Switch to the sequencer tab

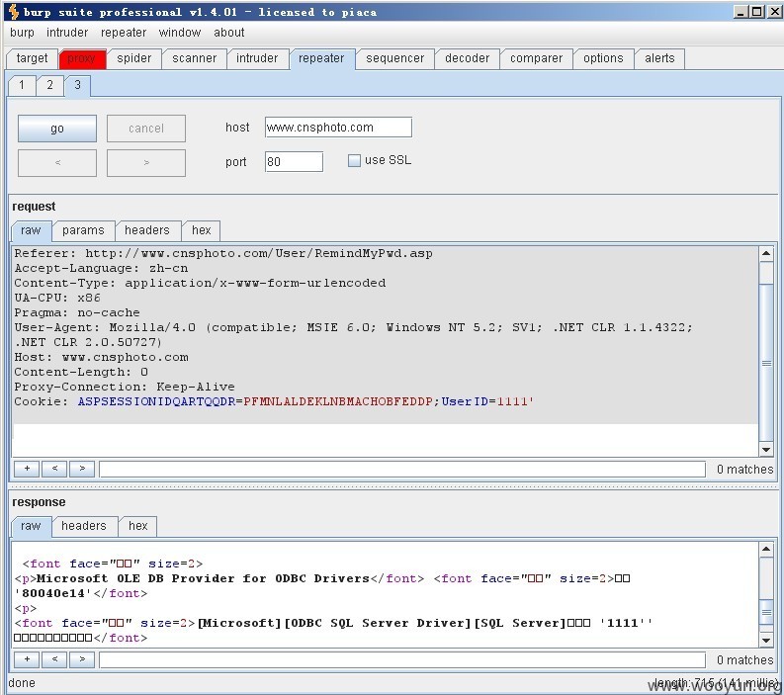pyautogui.click(x=395, y=58)
